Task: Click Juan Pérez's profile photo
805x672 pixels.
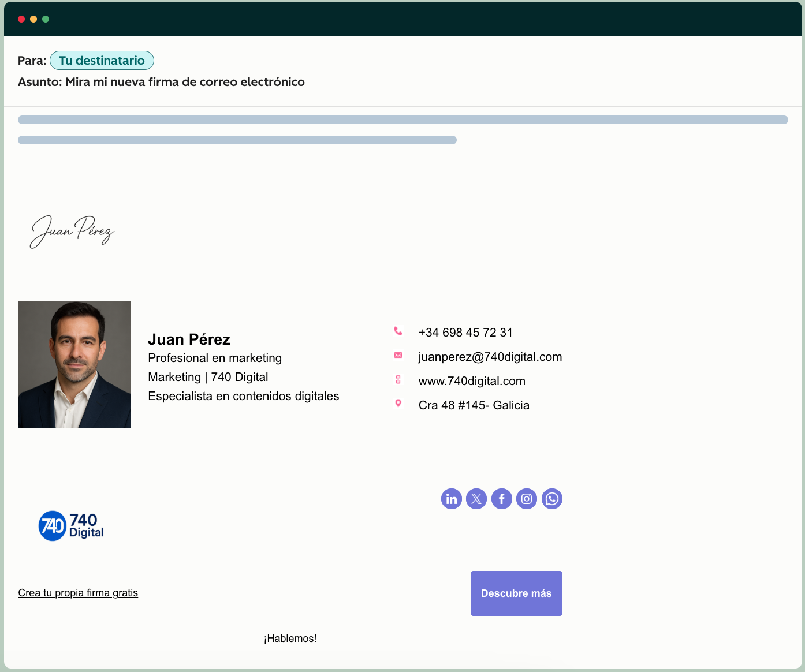Action: click(x=74, y=364)
